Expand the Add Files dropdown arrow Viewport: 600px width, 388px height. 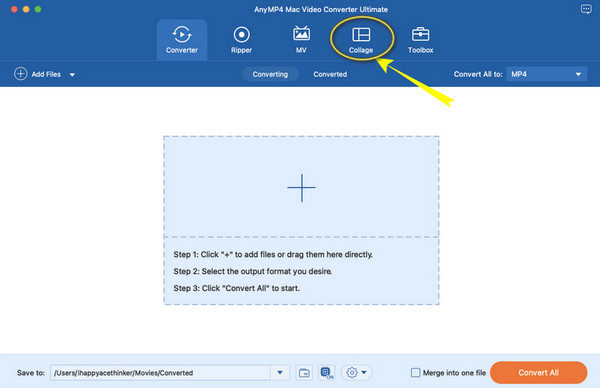72,75
